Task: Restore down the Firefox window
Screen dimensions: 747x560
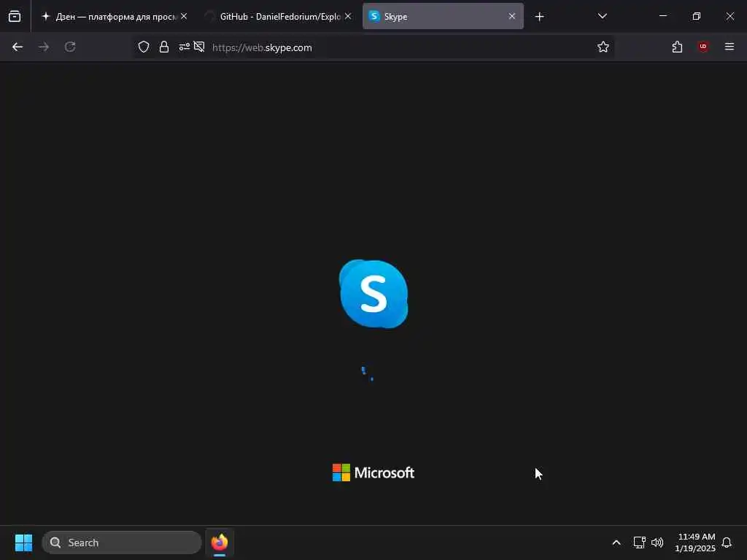Action: (697, 16)
